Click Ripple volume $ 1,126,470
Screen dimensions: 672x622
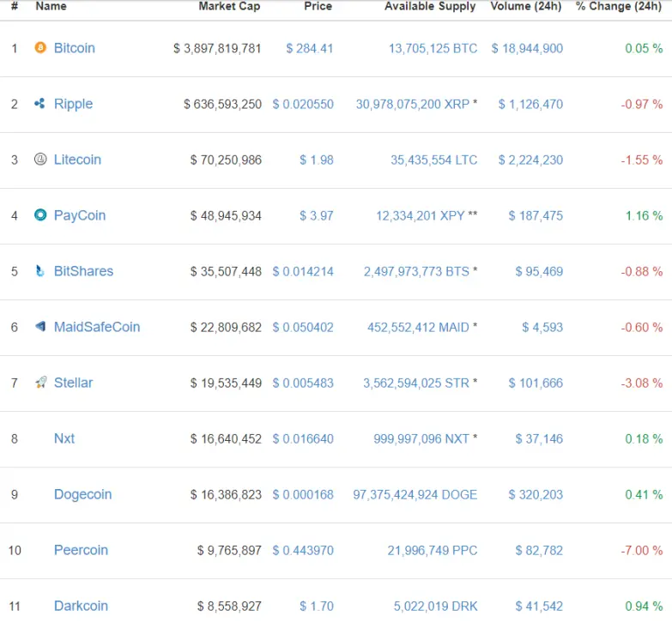tap(530, 104)
